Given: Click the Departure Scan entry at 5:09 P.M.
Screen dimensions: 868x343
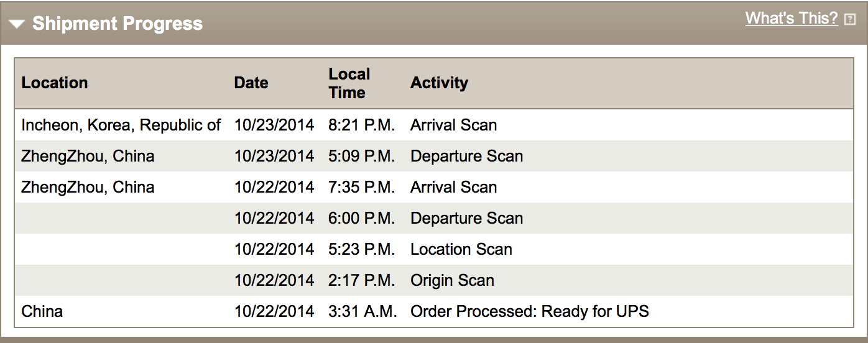Looking at the screenshot, I should [x=466, y=156].
